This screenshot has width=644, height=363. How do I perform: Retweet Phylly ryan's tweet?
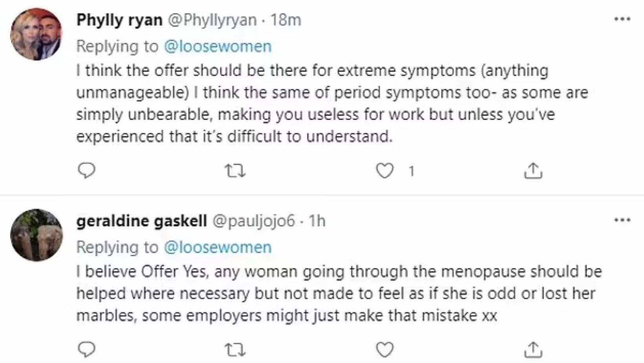235,171
